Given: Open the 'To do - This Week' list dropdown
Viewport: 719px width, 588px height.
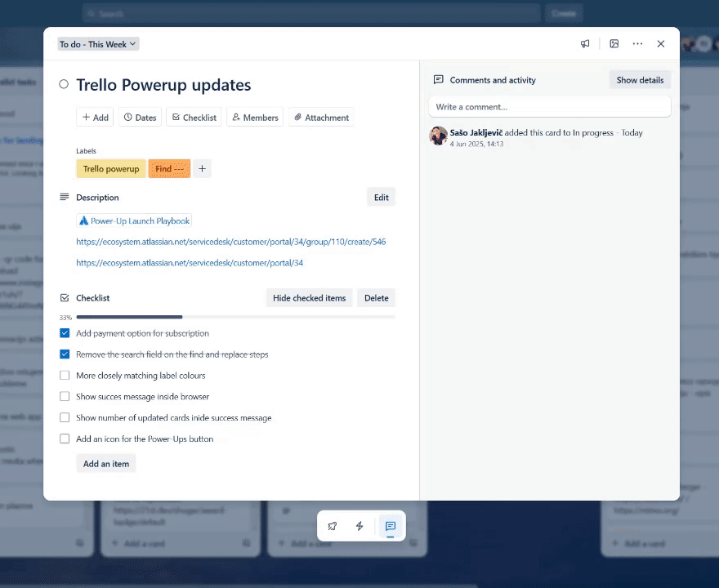Looking at the screenshot, I should click(98, 44).
